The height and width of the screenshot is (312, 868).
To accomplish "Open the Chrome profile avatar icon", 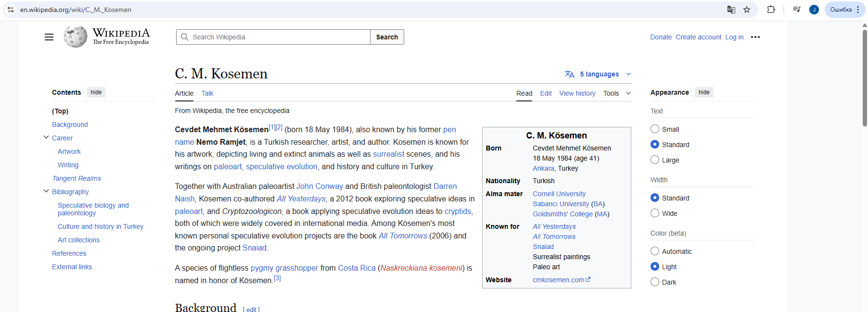I will [814, 10].
